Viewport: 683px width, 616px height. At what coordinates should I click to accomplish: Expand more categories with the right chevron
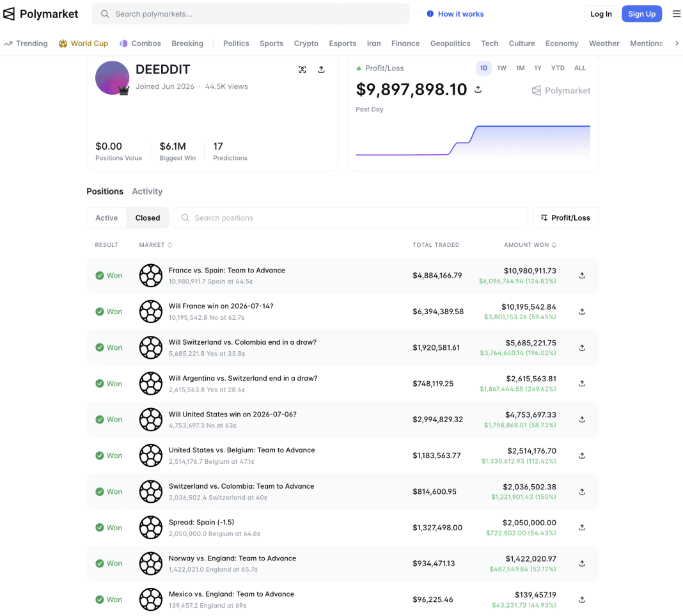point(677,43)
